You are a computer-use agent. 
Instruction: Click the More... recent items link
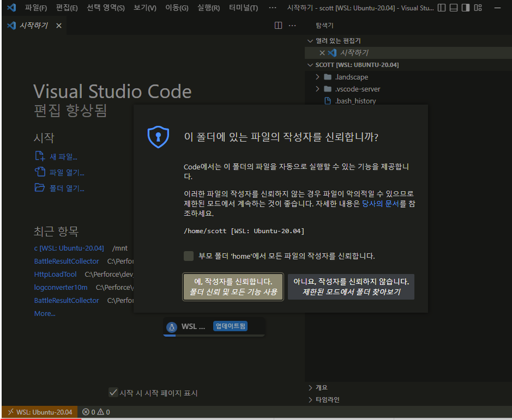45,314
